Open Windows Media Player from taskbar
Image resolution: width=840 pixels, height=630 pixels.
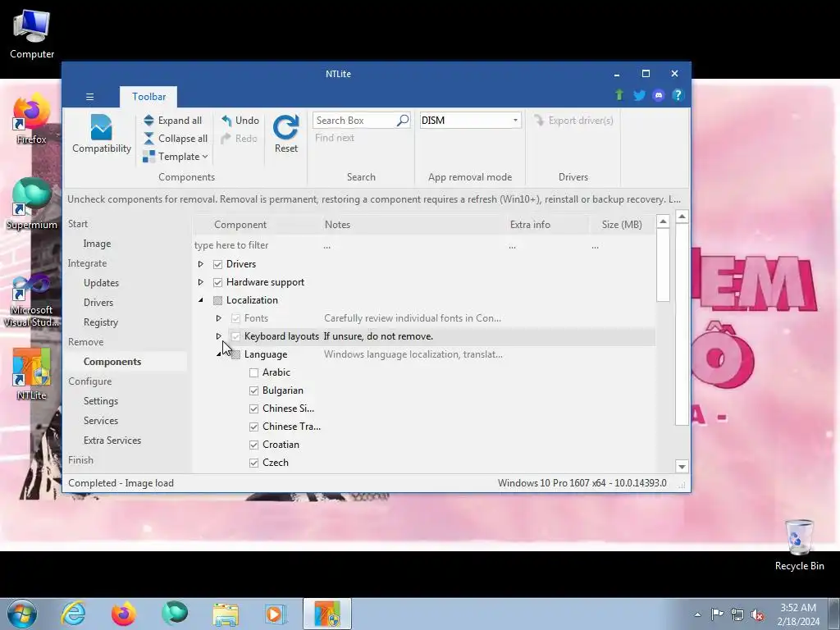(276, 614)
